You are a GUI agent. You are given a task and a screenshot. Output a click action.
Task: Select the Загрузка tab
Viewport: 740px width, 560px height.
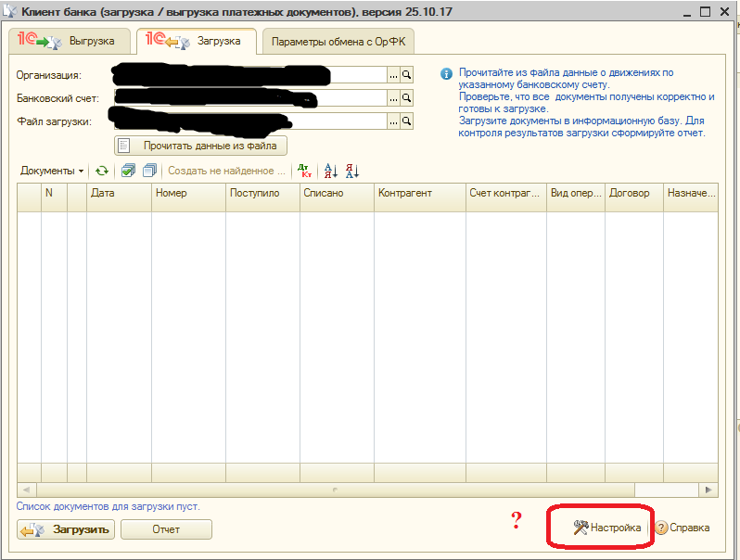pos(197,41)
